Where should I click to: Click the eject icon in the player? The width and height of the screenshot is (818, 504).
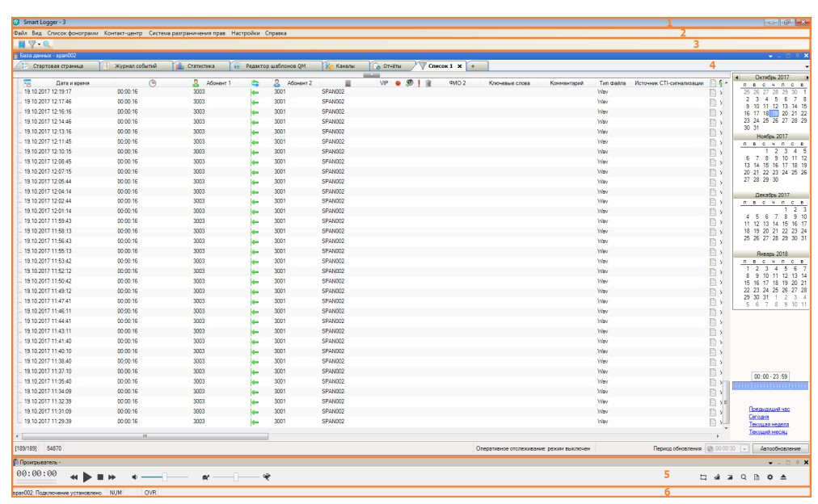click(x=783, y=477)
